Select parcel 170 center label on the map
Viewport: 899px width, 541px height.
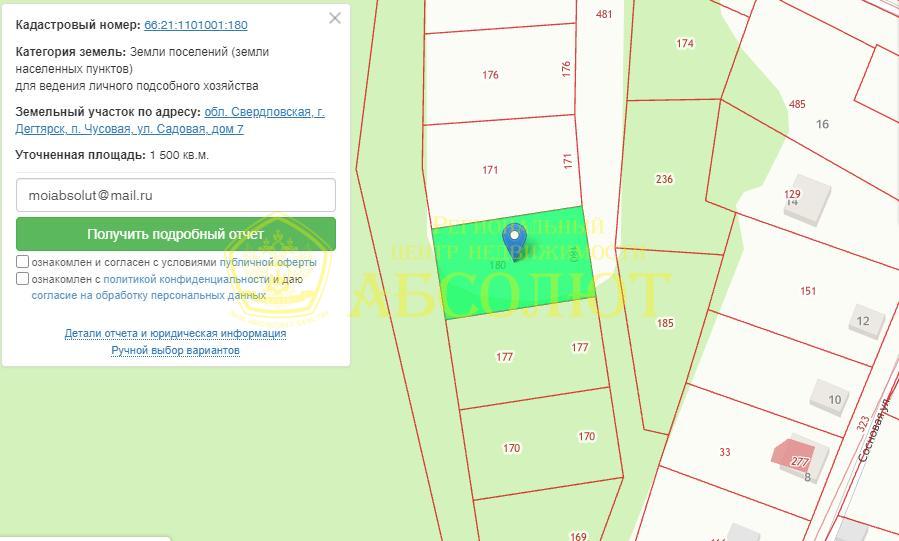(511, 448)
